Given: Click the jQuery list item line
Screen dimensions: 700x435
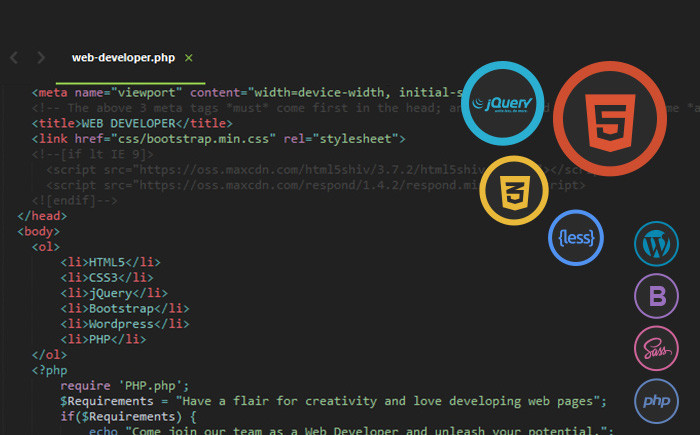Looking at the screenshot, I should (x=114, y=293).
